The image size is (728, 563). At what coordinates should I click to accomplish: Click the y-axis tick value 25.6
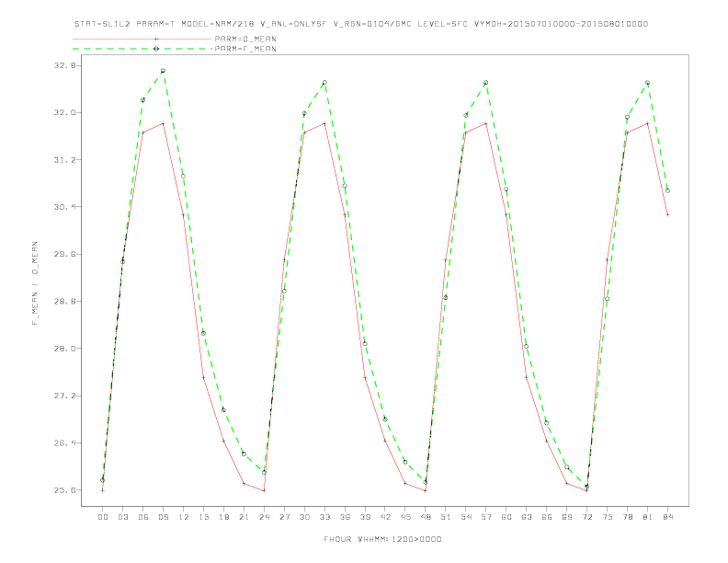coord(64,490)
